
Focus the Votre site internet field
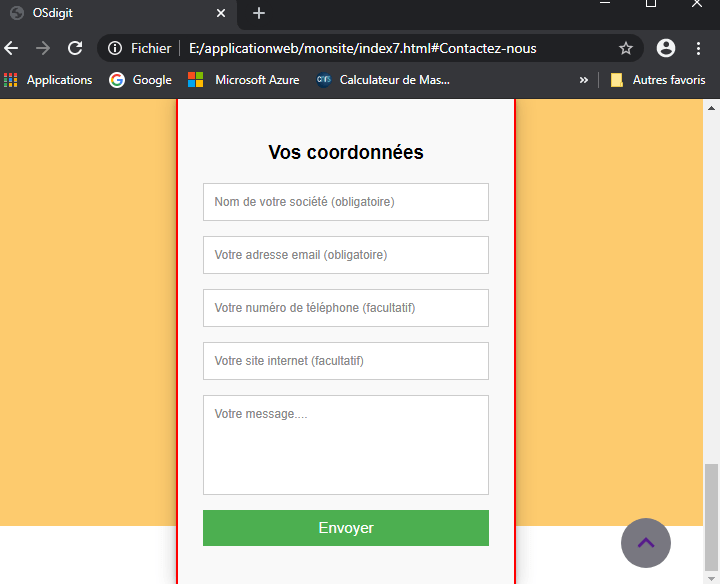[x=346, y=361]
